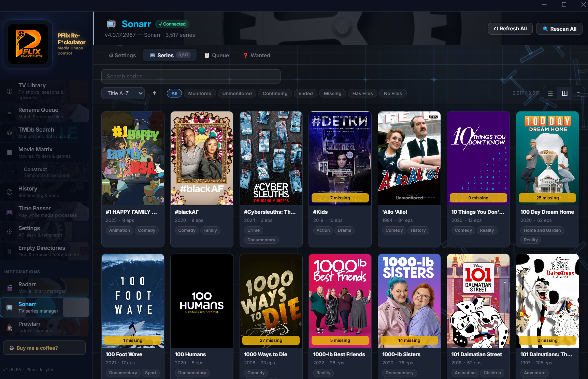This screenshot has width=588, height=379.
Task: Click the History sidebar icon
Action: pos(10,192)
